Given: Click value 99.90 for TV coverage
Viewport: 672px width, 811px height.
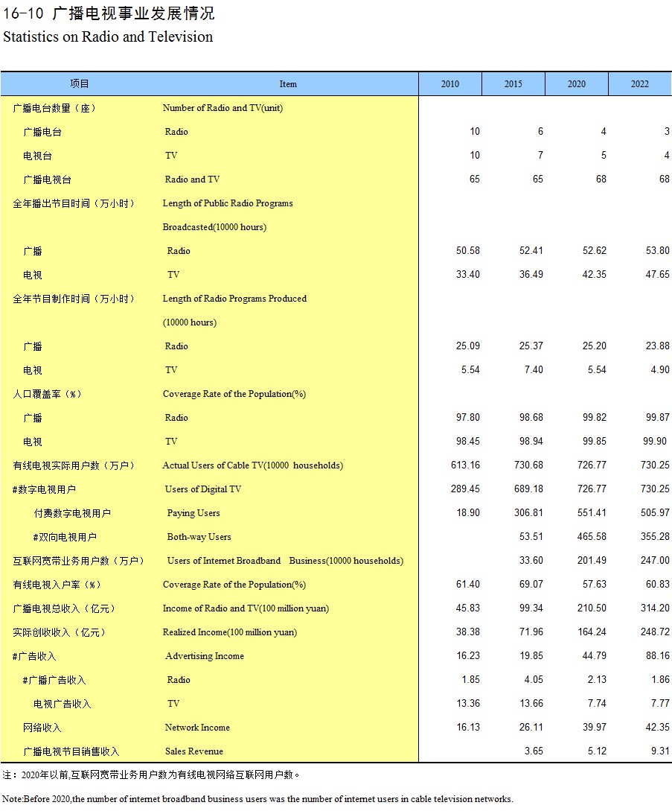Looking at the screenshot, I should pyautogui.click(x=655, y=441).
